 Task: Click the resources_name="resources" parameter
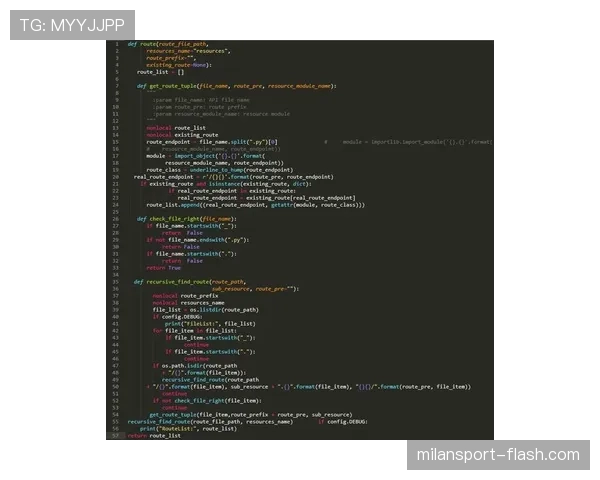[x=189, y=51]
